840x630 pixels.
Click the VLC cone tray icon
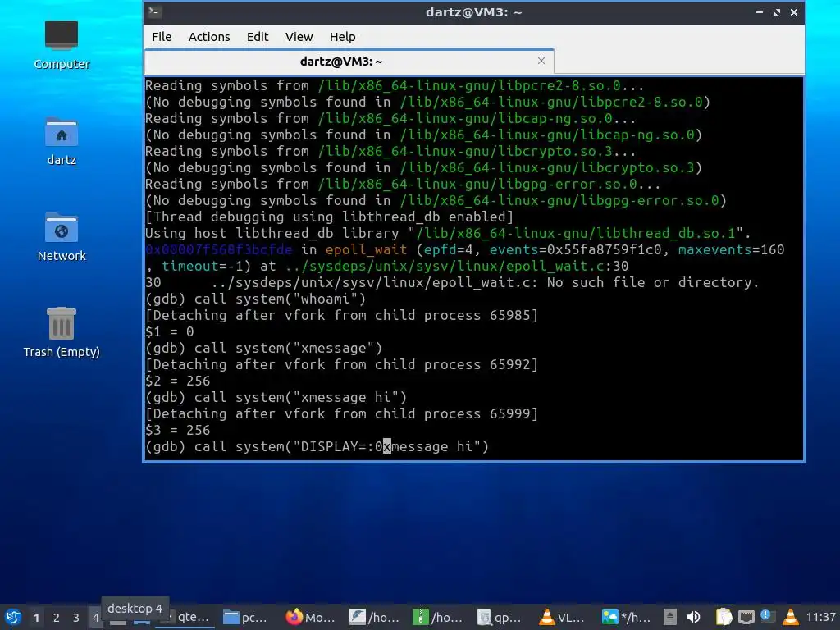791,617
